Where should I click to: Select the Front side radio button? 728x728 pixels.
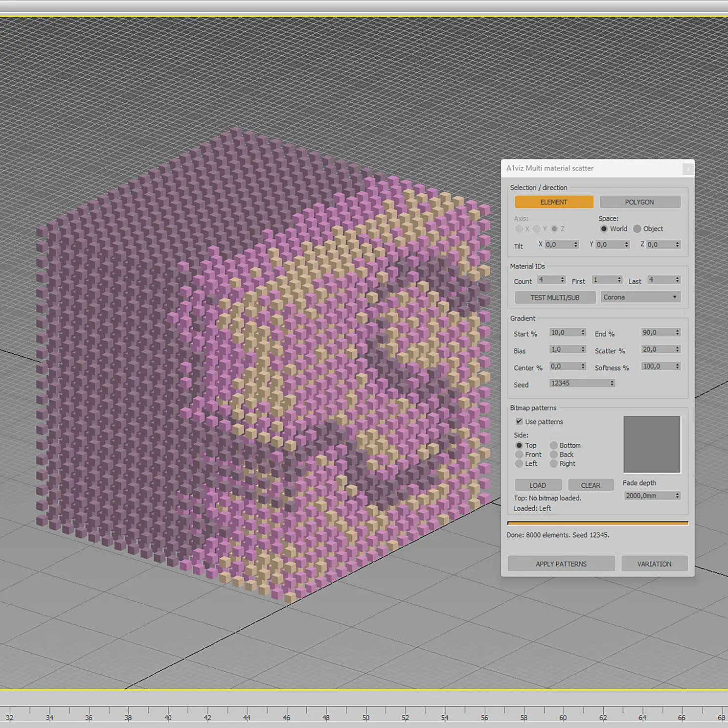tap(519, 455)
